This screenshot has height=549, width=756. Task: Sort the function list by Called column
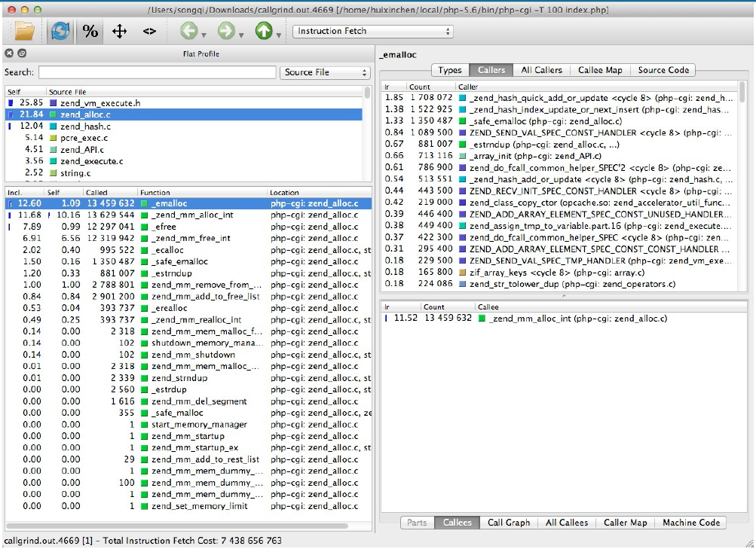coord(110,192)
